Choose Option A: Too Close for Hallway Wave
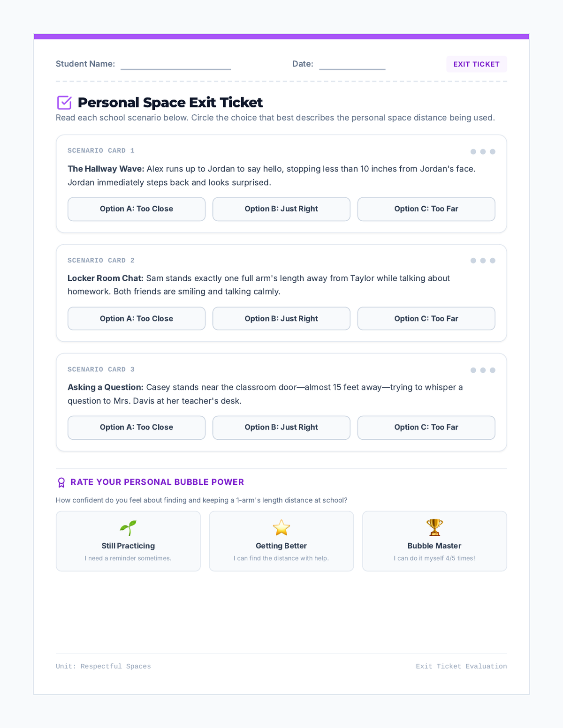This screenshot has height=728, width=563. [137, 209]
